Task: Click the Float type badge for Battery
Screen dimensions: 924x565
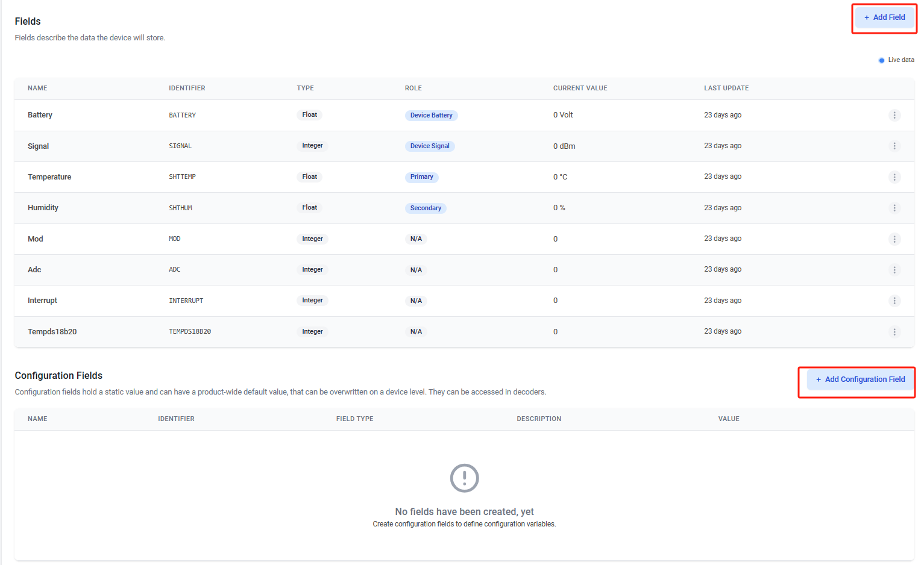Action: click(310, 114)
